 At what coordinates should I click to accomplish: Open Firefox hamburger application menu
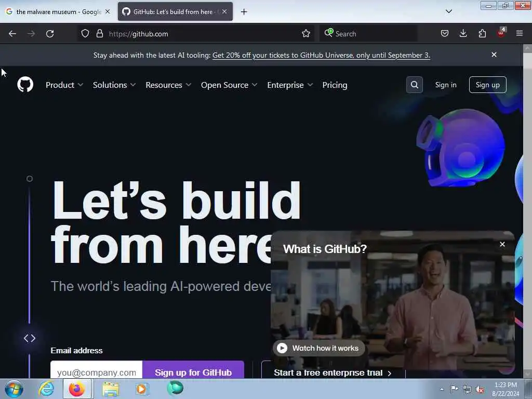coord(520,34)
